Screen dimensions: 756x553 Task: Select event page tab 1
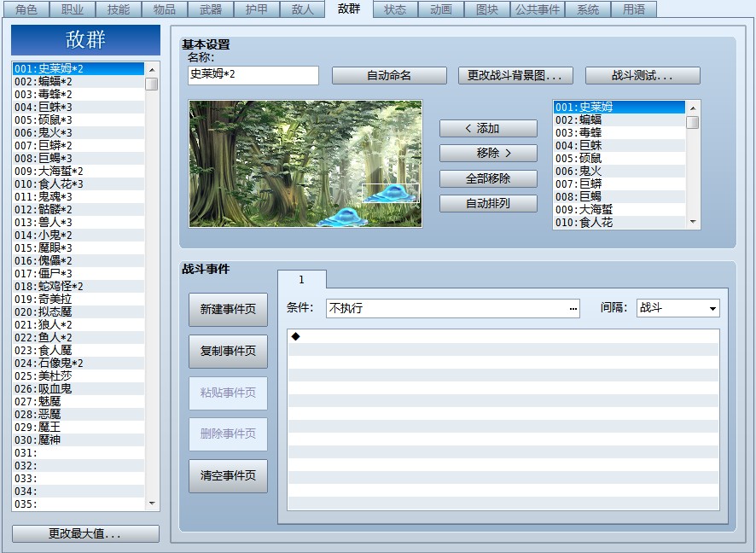302,280
